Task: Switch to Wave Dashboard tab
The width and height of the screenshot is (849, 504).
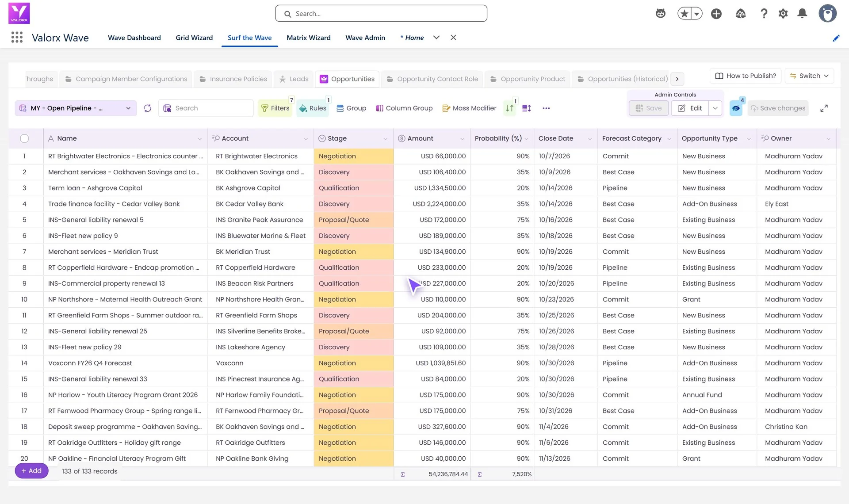Action: (x=134, y=38)
